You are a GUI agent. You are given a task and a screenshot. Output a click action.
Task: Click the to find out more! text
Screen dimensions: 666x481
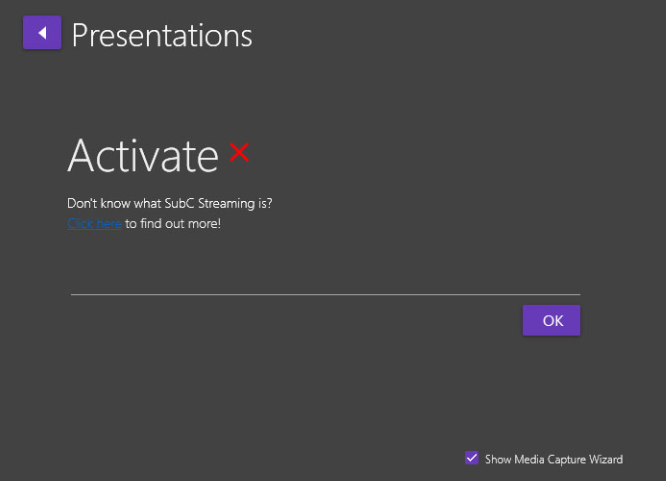point(173,224)
